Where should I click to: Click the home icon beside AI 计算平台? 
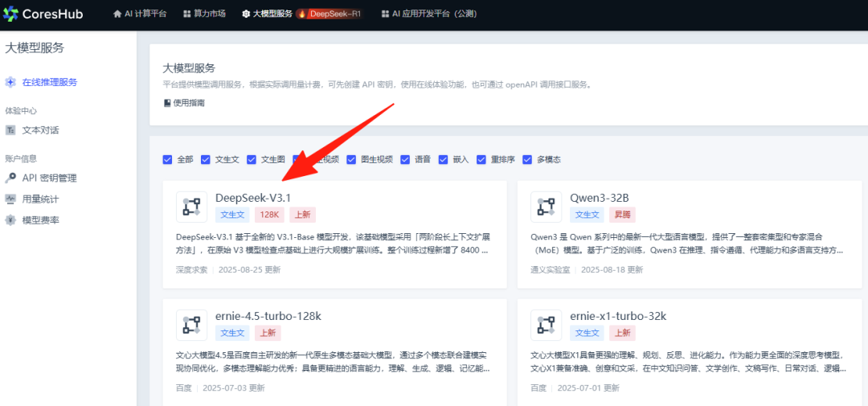point(117,14)
